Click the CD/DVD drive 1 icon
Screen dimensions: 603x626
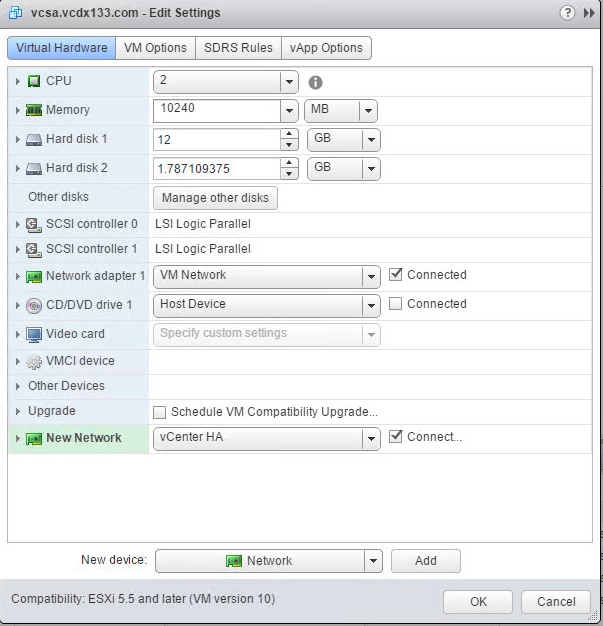pyautogui.click(x=33, y=305)
